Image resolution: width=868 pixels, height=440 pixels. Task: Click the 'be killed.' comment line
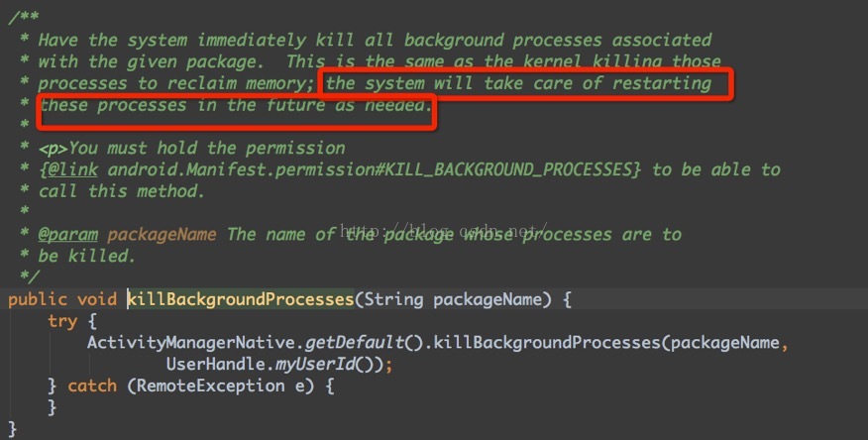[x=87, y=256]
